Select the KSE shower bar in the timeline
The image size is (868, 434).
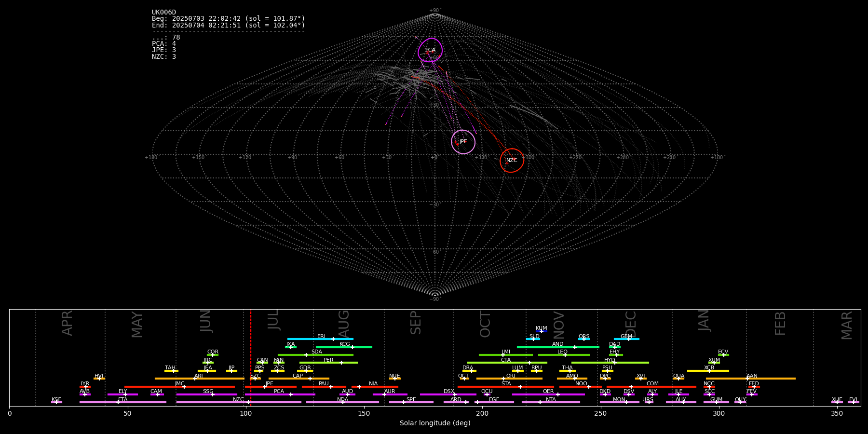pos(56,402)
